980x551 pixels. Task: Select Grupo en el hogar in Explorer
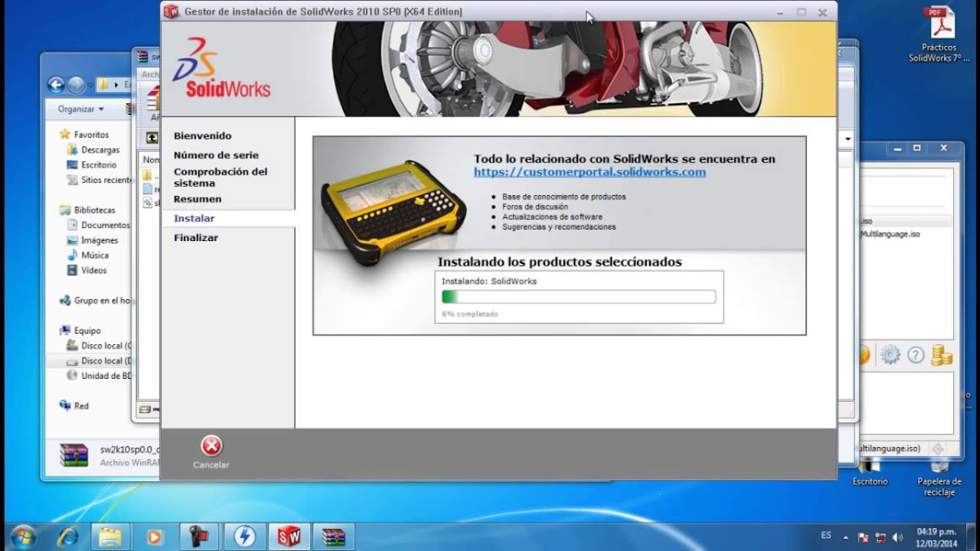click(102, 301)
